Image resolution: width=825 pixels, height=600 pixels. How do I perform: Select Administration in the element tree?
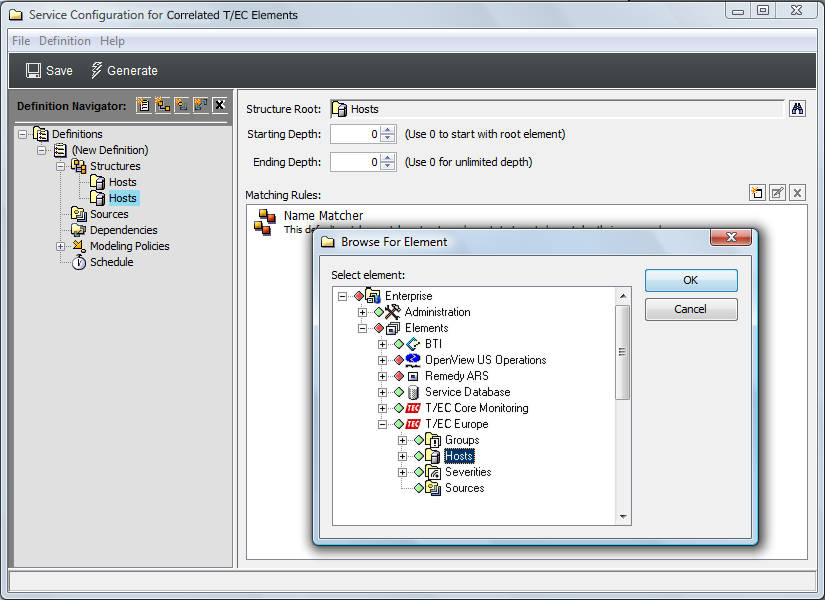[x=437, y=312]
